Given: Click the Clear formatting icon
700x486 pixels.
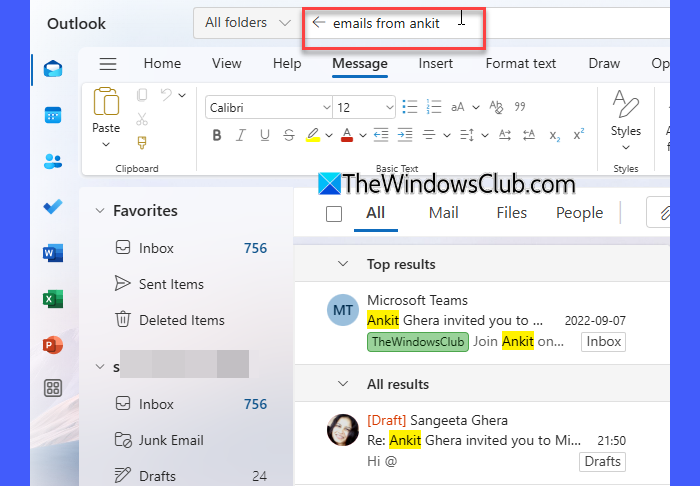Looking at the screenshot, I should click(x=496, y=107).
